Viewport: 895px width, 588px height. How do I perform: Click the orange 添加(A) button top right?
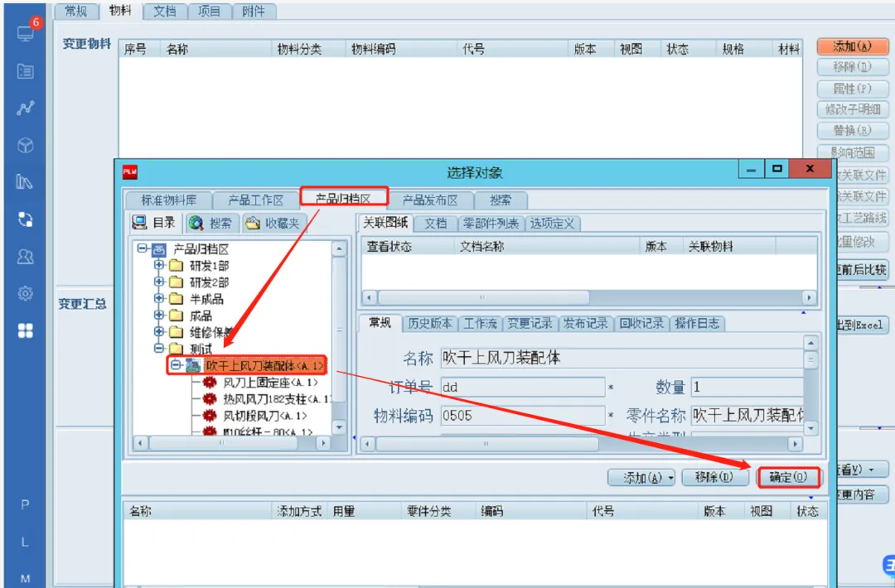[x=852, y=47]
